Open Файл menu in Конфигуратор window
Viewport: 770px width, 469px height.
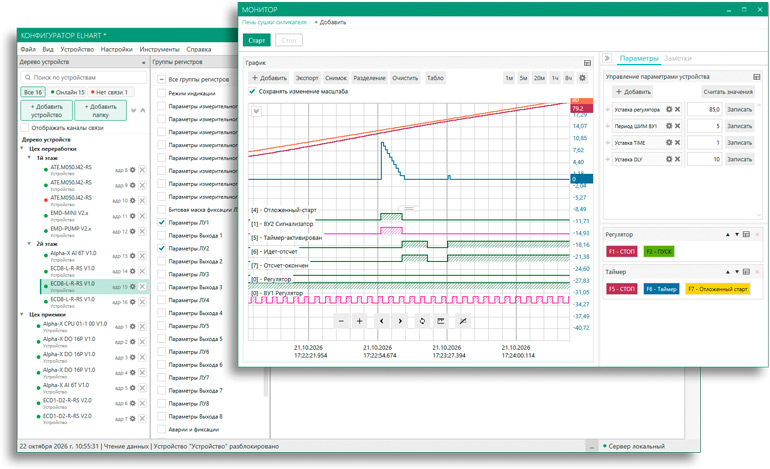tap(28, 49)
